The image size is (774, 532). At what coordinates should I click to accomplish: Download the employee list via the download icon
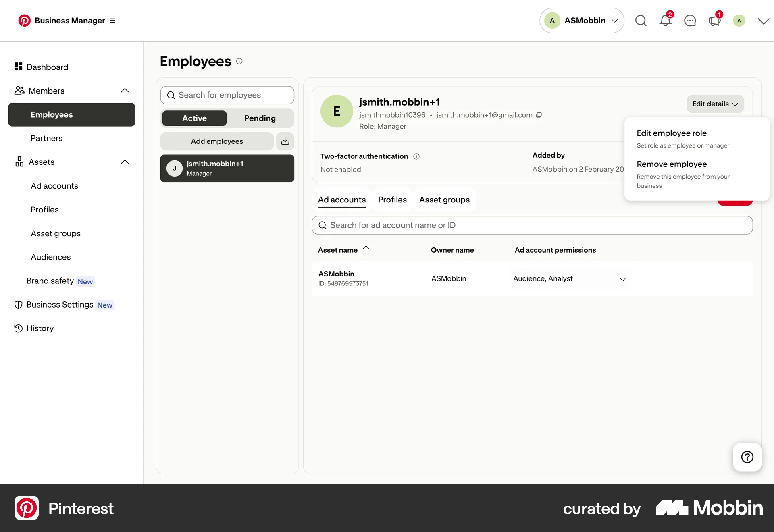(x=285, y=141)
